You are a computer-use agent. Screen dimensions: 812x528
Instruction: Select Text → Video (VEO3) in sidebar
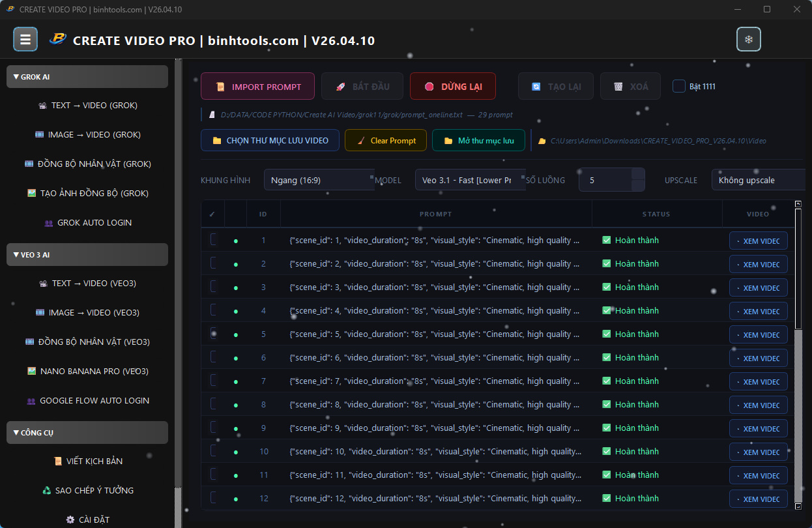pyautogui.click(x=87, y=284)
